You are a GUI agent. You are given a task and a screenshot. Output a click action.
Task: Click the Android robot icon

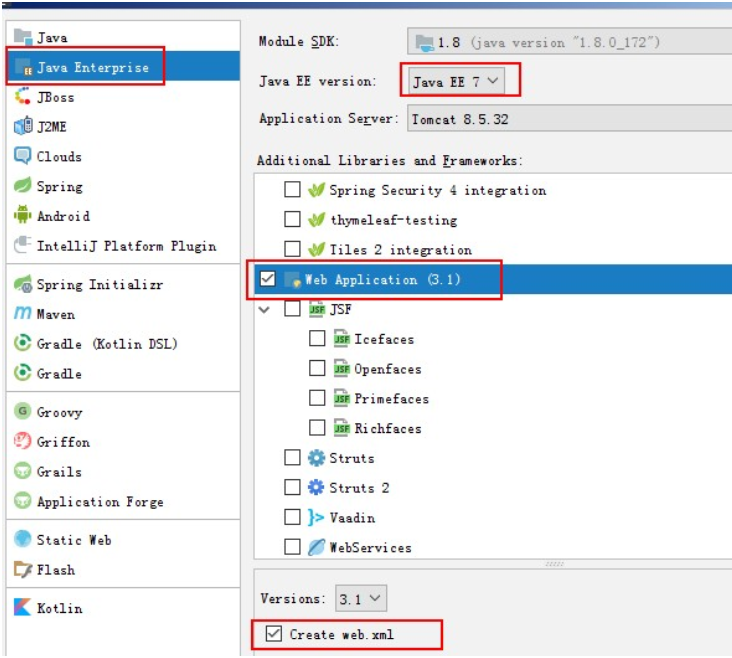coord(23,215)
